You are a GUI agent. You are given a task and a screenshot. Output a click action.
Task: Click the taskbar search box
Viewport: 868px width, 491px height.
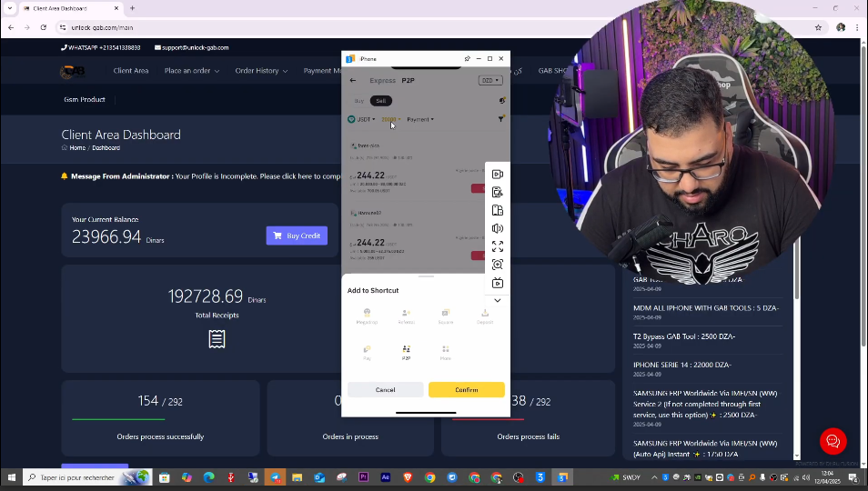pos(87,477)
